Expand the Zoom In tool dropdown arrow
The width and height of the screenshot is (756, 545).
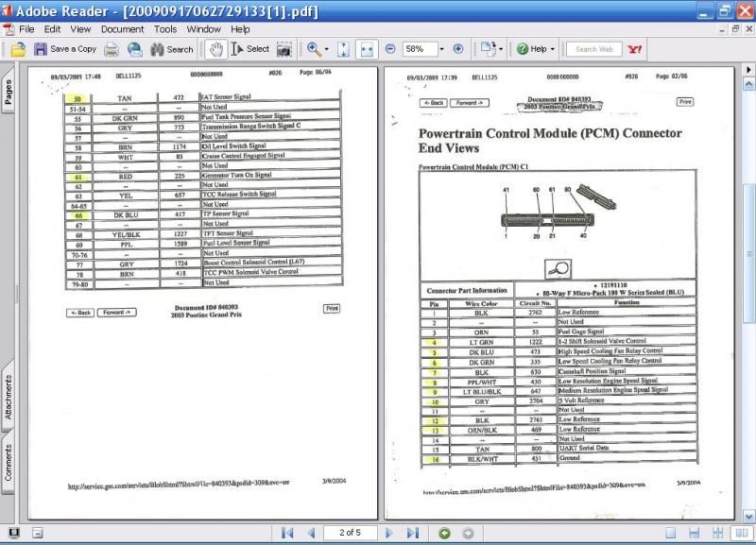pyautogui.click(x=327, y=49)
